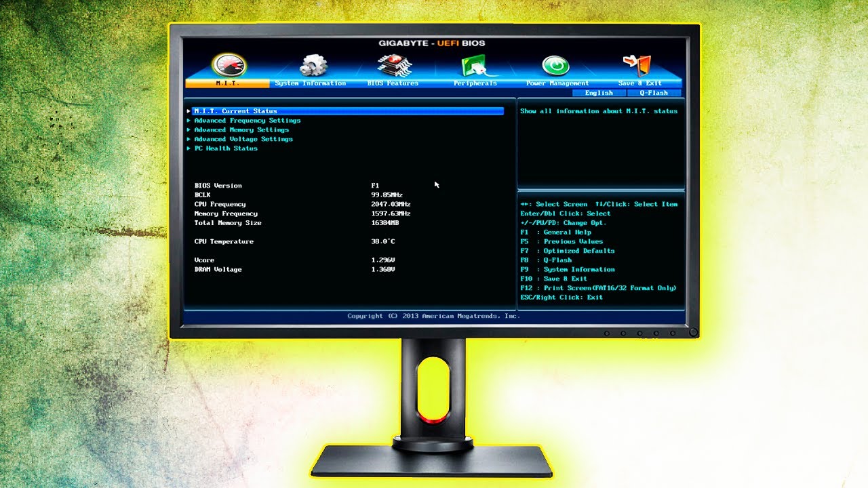This screenshot has width=868, height=488.
Task: Click the F8 Q-Flash hint line
Action: coord(546,260)
